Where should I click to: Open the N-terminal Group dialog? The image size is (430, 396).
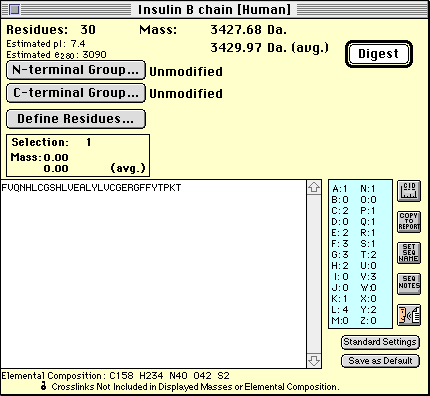pyautogui.click(x=76, y=70)
